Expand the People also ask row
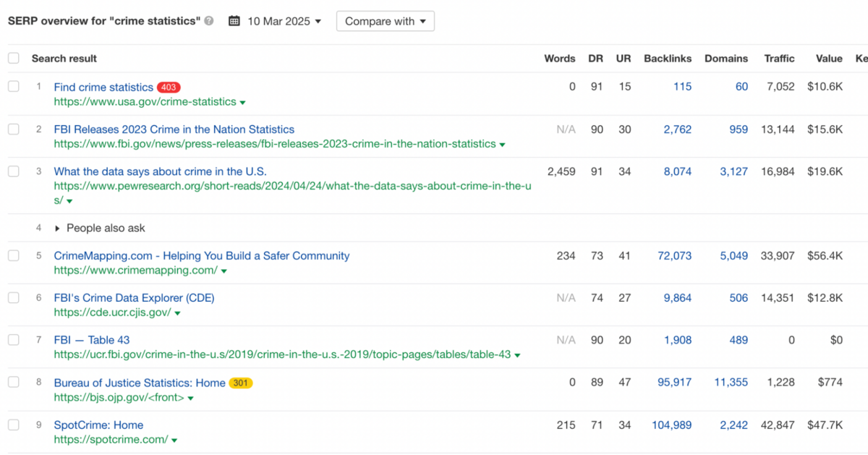868x455 pixels. pos(59,229)
